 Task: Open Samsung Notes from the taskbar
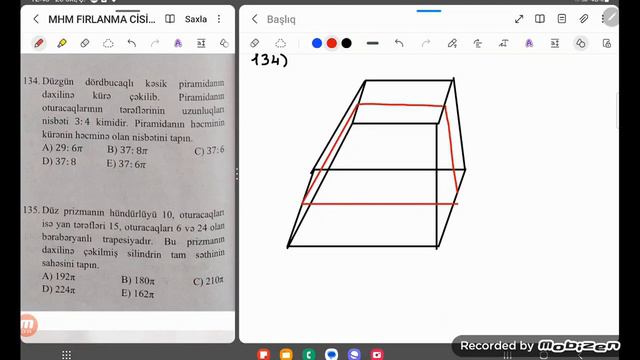pos(264,354)
